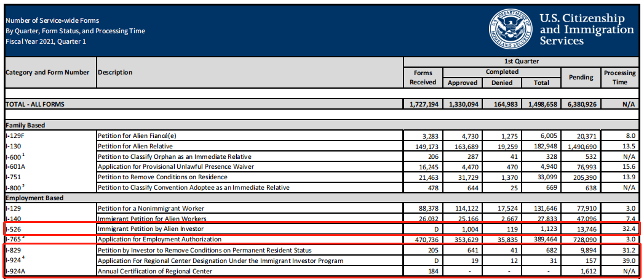Select 'Application For Regional Center Designation' description
The width and height of the screenshot is (644, 279).
221,261
